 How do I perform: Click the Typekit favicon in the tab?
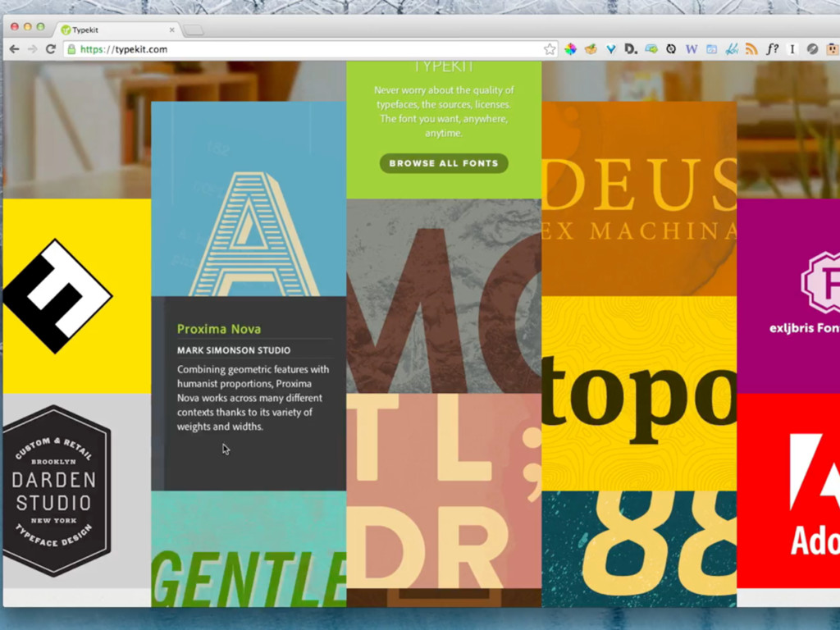(66, 30)
